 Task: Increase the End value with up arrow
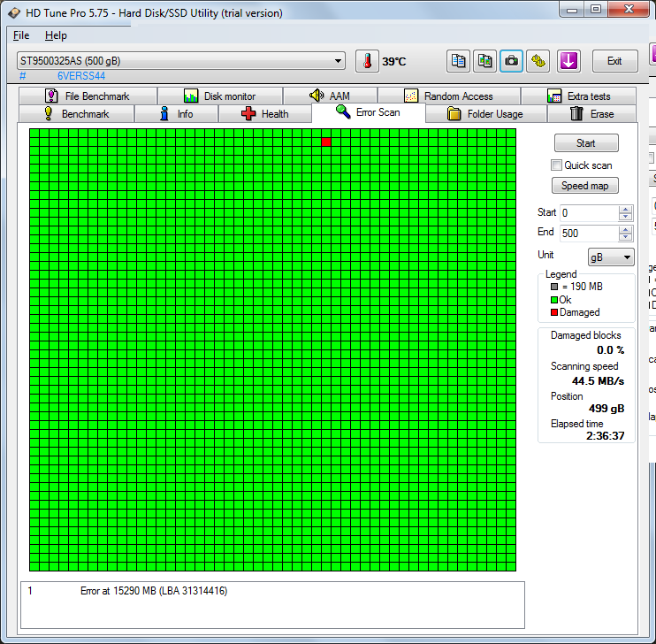625,229
